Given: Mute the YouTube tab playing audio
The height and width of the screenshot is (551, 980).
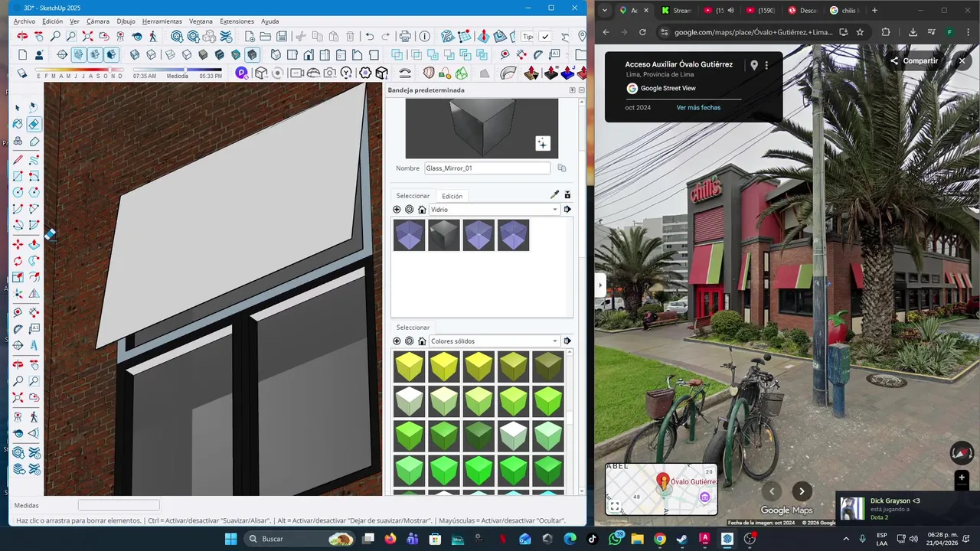Looking at the screenshot, I should (x=730, y=11).
